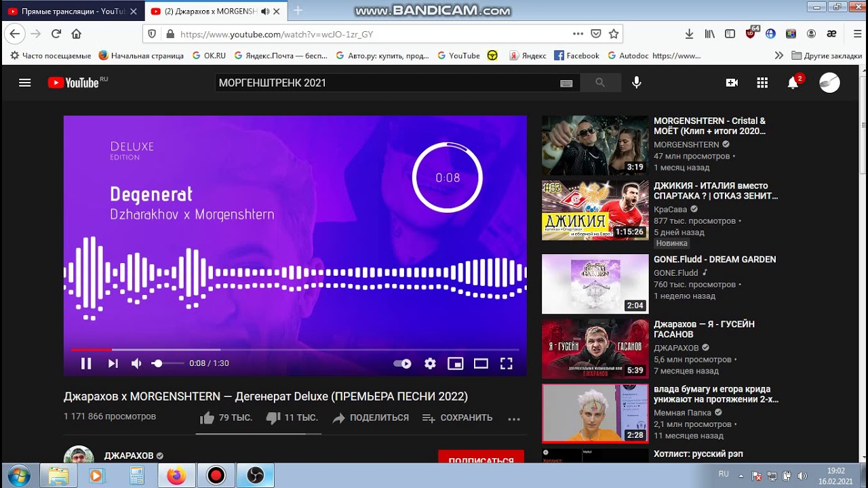Open the OK.RU bookmark
868x488 pixels.
tap(209, 56)
